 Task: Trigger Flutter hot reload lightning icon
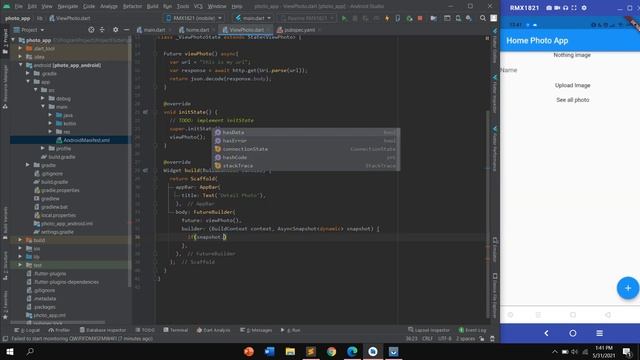pos(387,18)
